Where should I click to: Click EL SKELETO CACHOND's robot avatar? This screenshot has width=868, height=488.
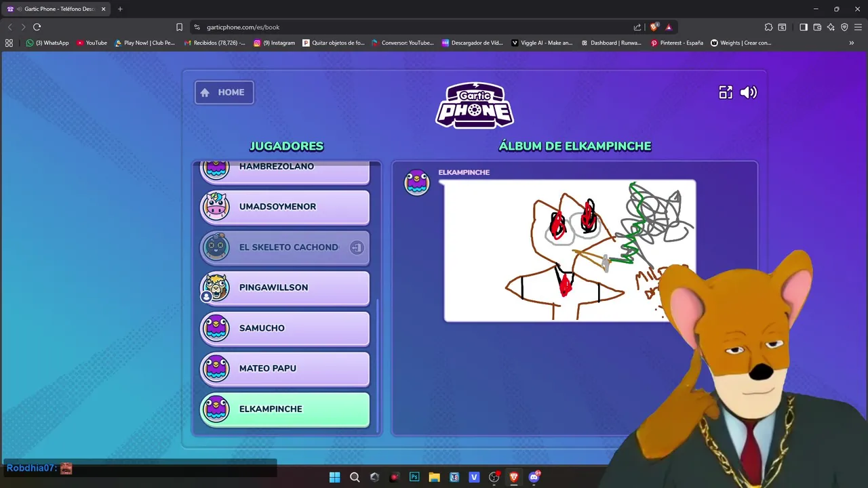click(216, 247)
